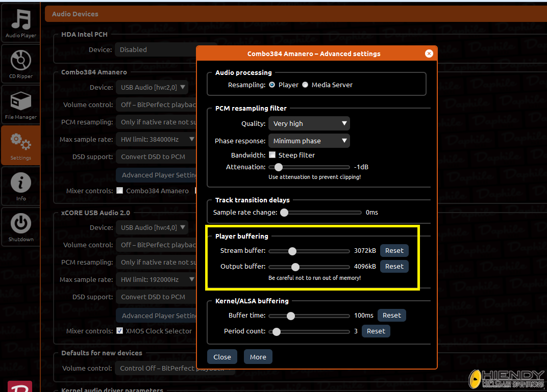Enable the Steep filter checkbox
This screenshot has width=547, height=392.
(x=272, y=155)
